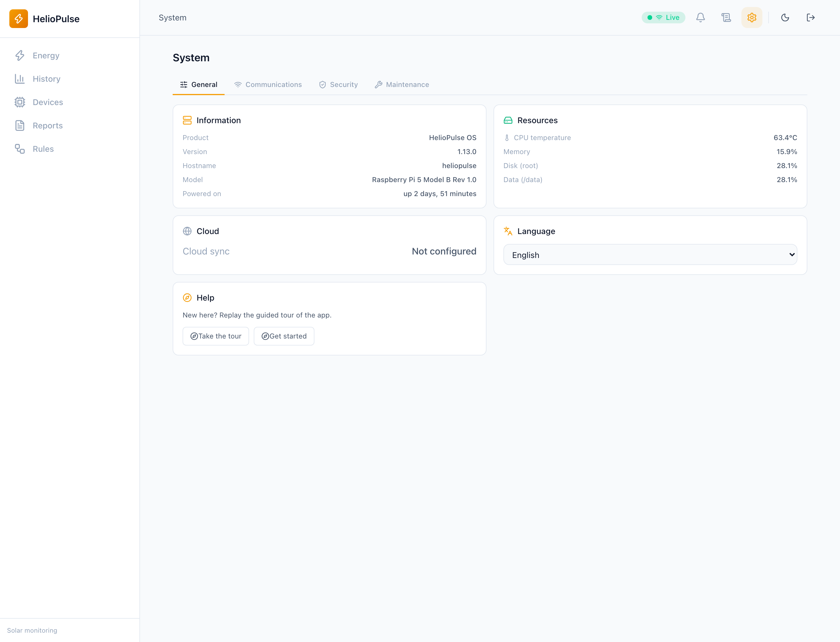This screenshot has height=642, width=840.
Task: Click the Reports document icon
Action: coord(20,125)
